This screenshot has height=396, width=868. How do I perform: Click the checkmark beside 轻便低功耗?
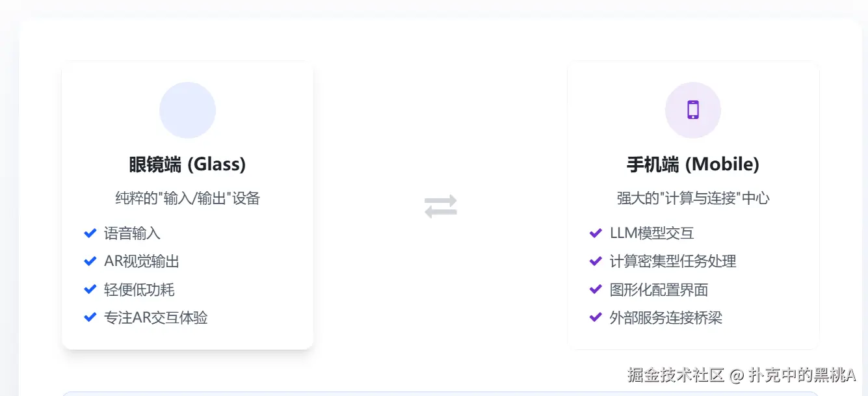90,289
